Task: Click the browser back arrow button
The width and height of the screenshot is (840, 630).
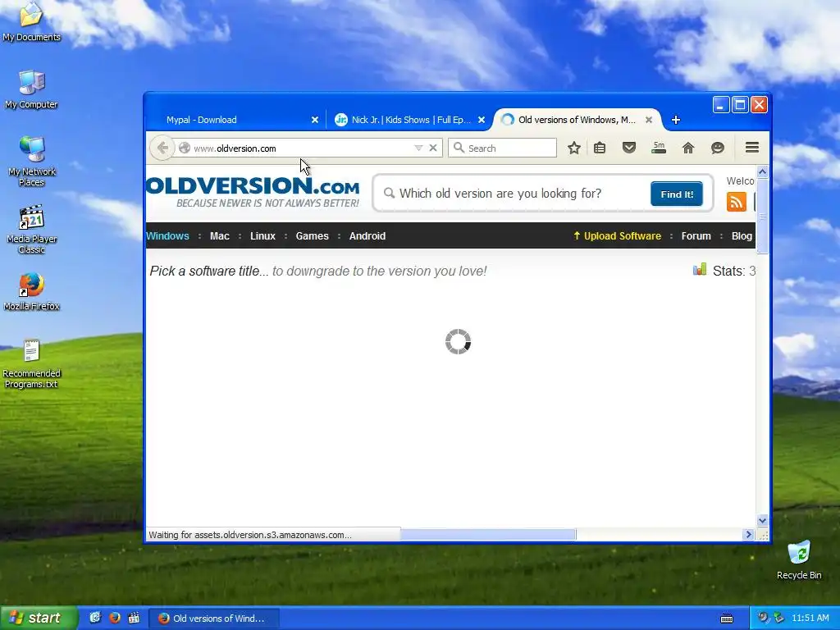Action: coord(162,148)
